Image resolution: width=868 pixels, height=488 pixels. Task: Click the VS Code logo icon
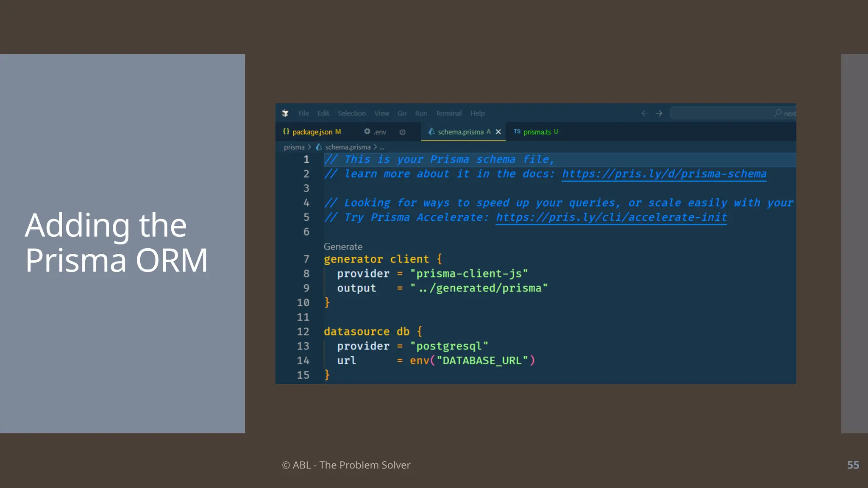(x=285, y=113)
